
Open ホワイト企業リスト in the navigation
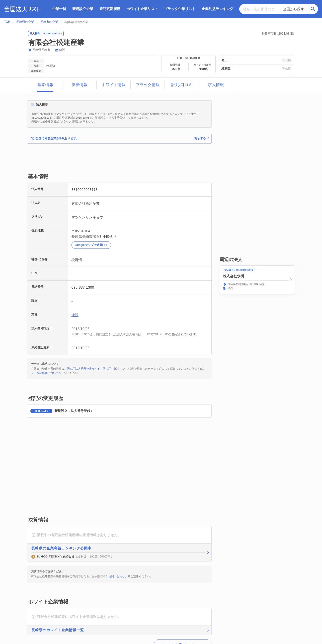point(142,9)
